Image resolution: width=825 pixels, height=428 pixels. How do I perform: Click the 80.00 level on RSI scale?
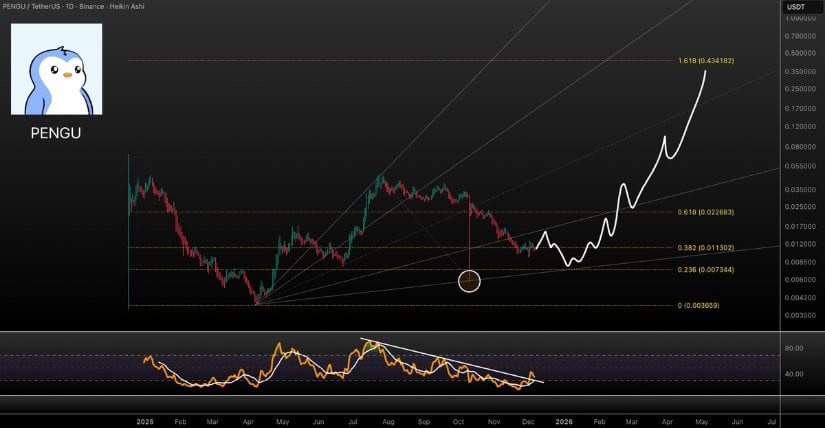pos(795,349)
